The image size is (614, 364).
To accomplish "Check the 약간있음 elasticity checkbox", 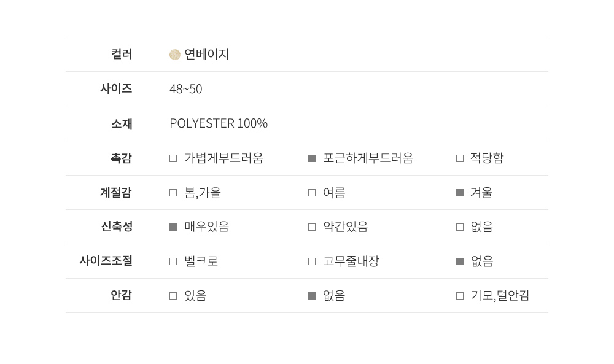I will tap(312, 227).
